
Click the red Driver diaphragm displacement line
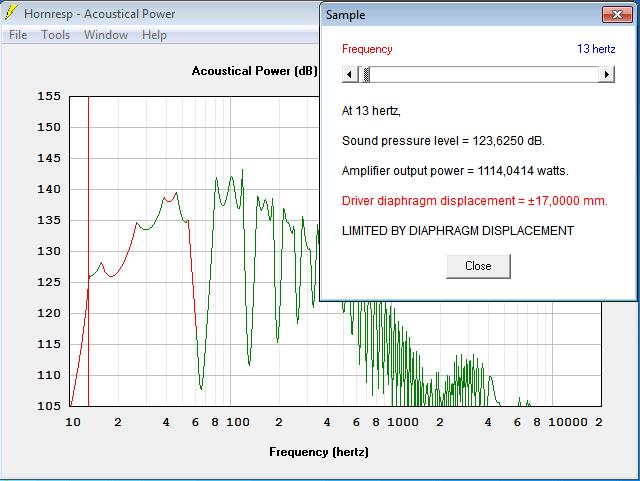[475, 201]
